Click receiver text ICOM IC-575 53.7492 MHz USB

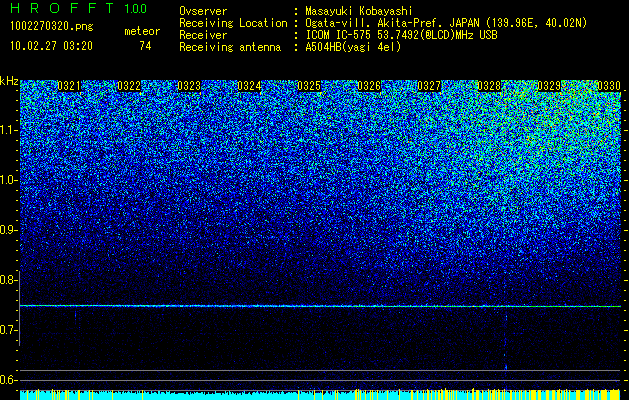click(x=401, y=35)
